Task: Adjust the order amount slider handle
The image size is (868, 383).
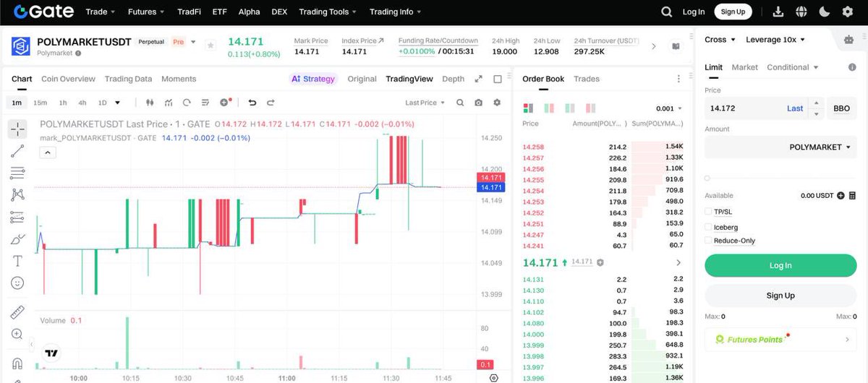Action: pyautogui.click(x=707, y=178)
